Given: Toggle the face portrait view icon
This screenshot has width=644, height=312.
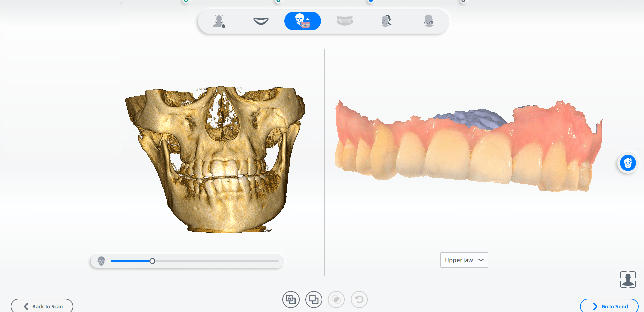Looking at the screenshot, I should tap(628, 279).
